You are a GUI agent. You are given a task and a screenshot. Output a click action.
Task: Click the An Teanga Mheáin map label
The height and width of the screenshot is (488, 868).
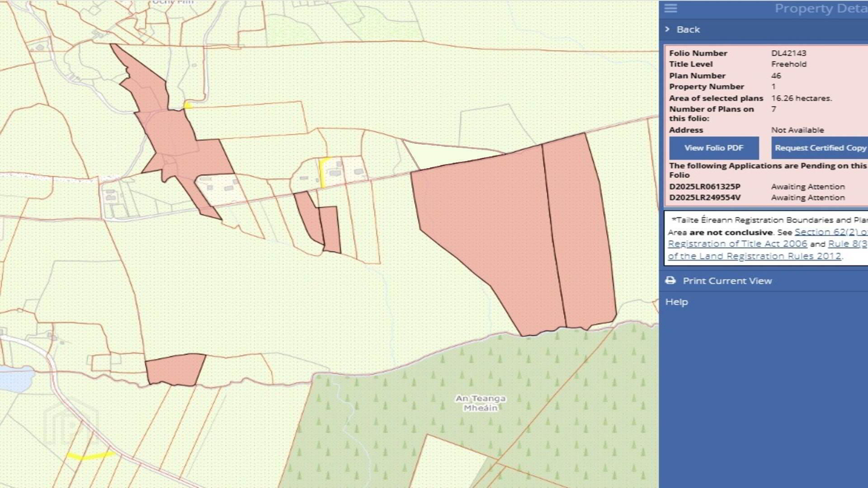coord(480,403)
